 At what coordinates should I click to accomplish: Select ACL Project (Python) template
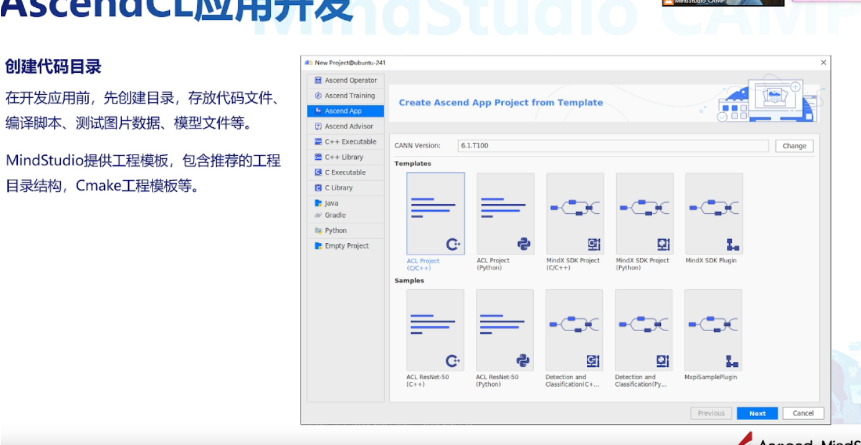click(505, 214)
